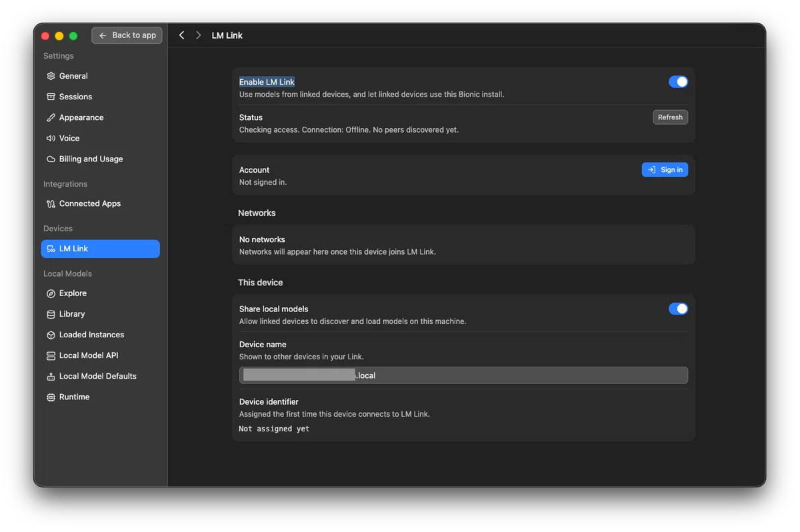
Task: Click the Back to app button
Action: [127, 35]
